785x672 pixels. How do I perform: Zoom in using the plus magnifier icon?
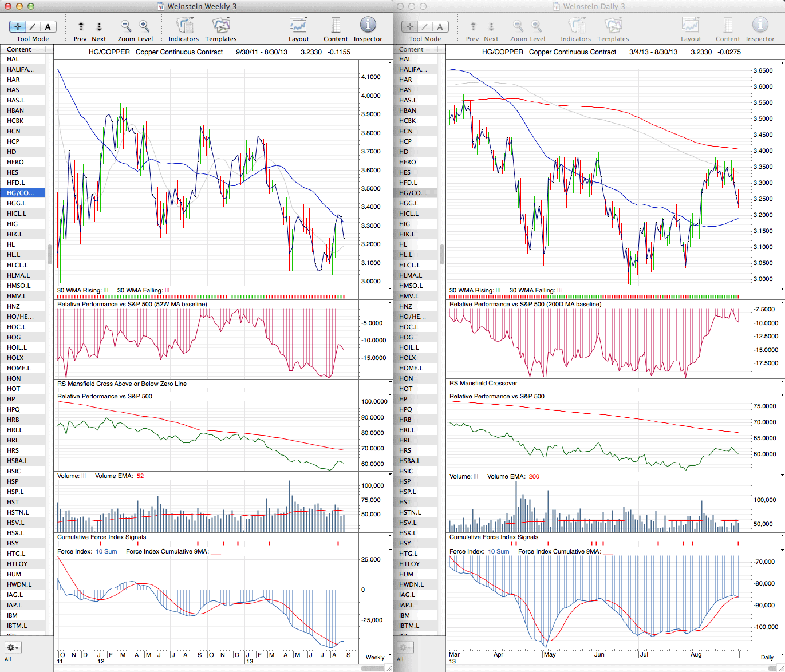(144, 26)
